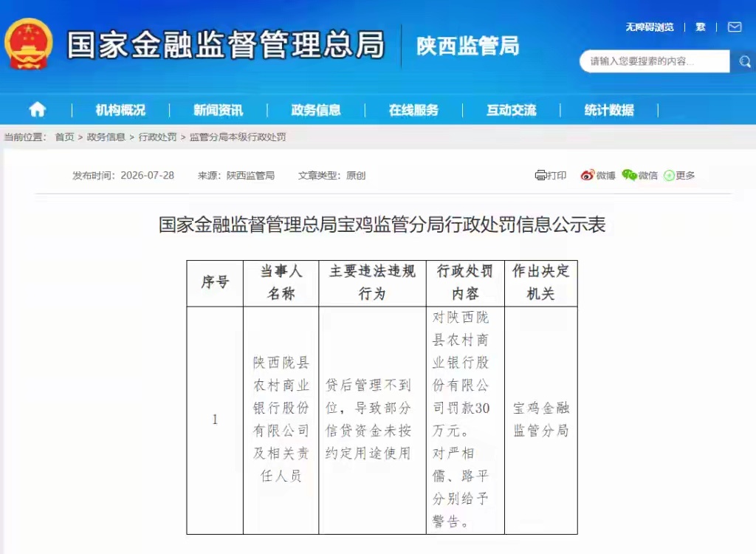The height and width of the screenshot is (554, 756).
Task: Click the 陕西陇县农村商业银行 party name cell
Action: point(281,420)
